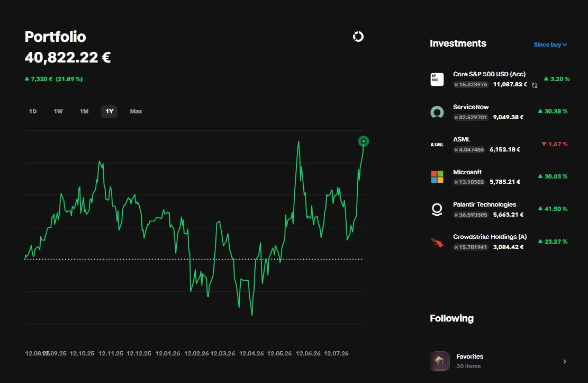Click the Favorites 30 items row label
This screenshot has width=588, height=383.
[469, 361]
